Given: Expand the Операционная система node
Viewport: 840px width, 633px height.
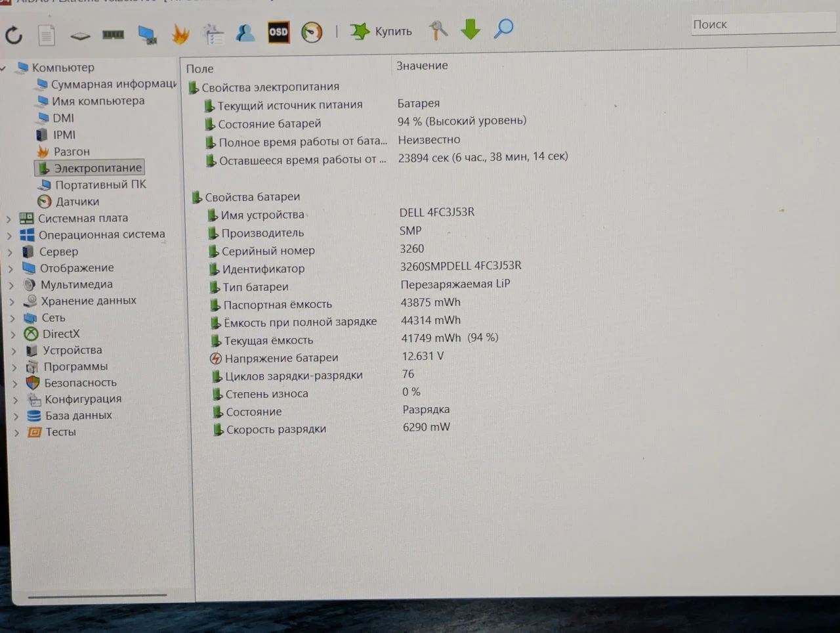Looking at the screenshot, I should click(10, 235).
